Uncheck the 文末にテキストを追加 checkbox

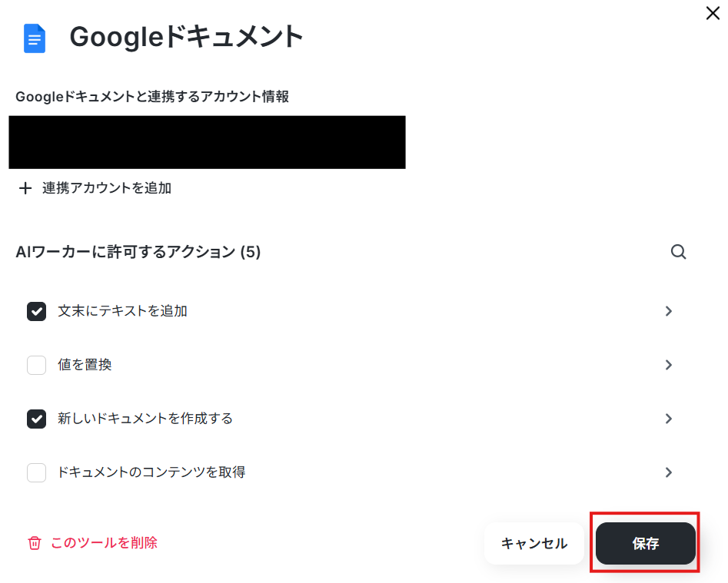point(36,311)
